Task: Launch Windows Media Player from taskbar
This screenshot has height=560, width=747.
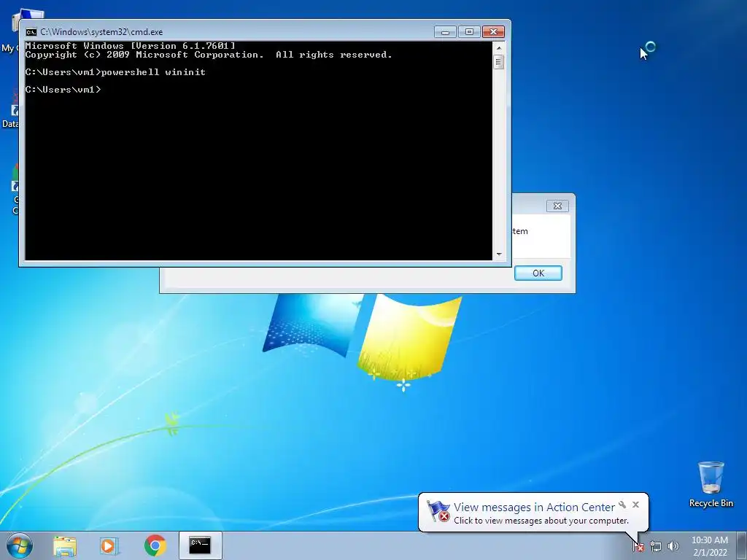Action: point(109,545)
